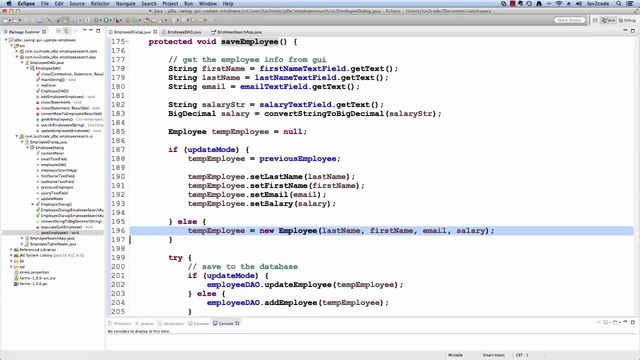The height and width of the screenshot is (360, 640).
Task: Open the Project menu
Action: click(x=170, y=3)
